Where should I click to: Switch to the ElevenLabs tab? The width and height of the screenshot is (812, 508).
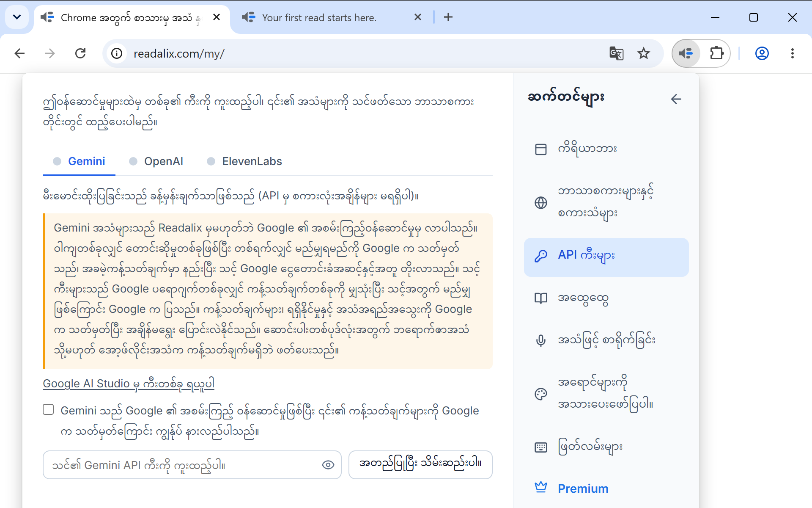coord(244,161)
